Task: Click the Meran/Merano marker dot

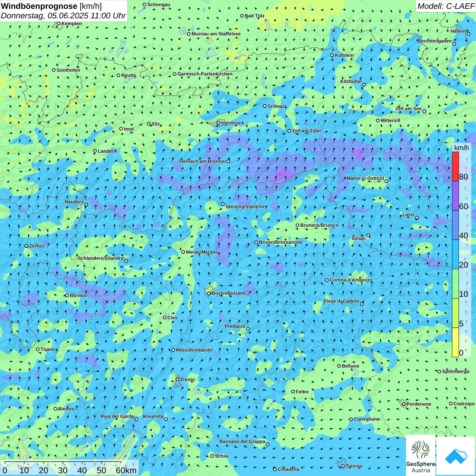Action: tap(183, 252)
